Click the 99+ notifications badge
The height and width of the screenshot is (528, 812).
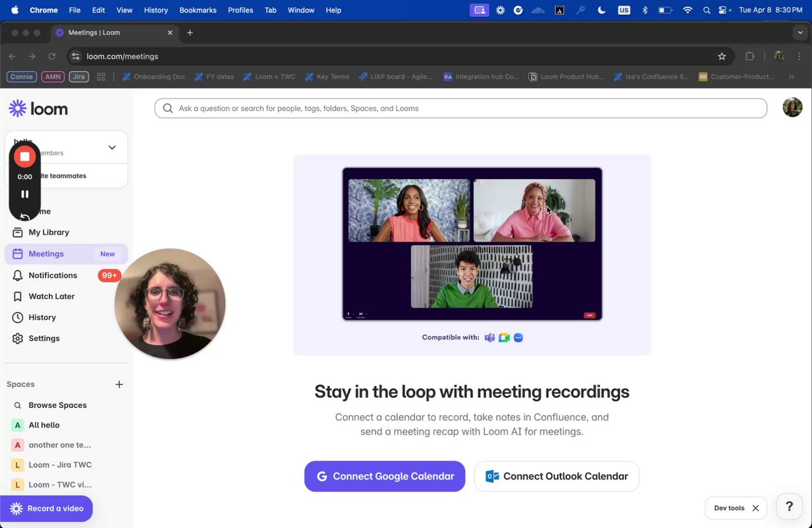(109, 275)
